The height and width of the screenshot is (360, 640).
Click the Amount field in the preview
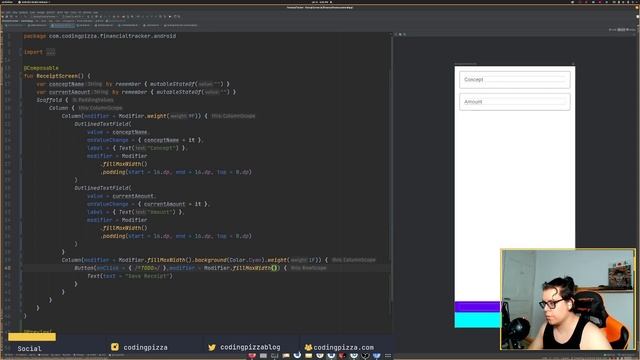(x=514, y=102)
